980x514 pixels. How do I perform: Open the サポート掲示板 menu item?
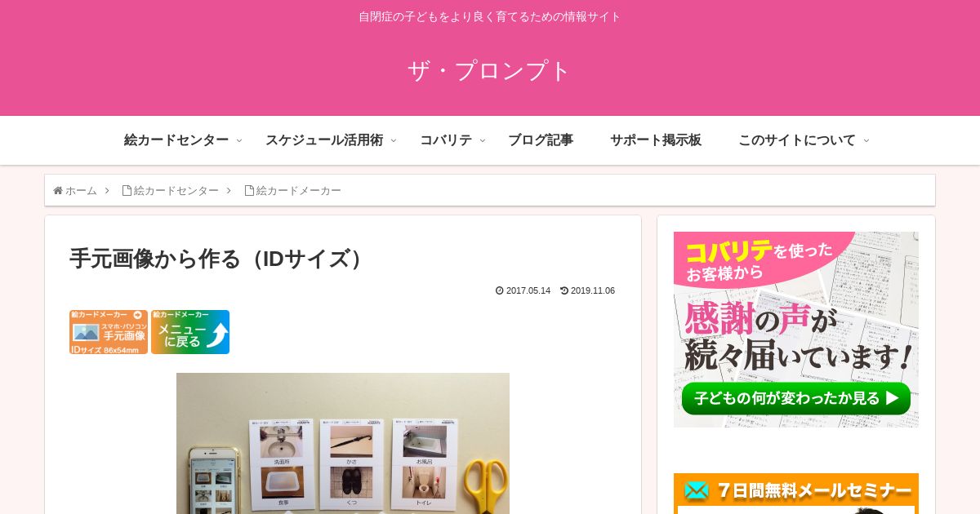pos(656,140)
